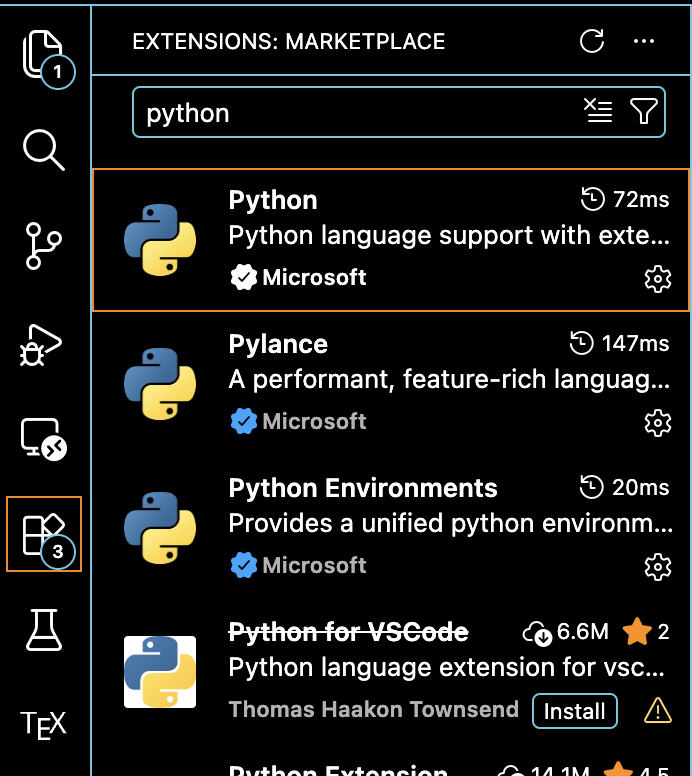Open the Search view icon
692x776 pixels.
click(x=44, y=150)
